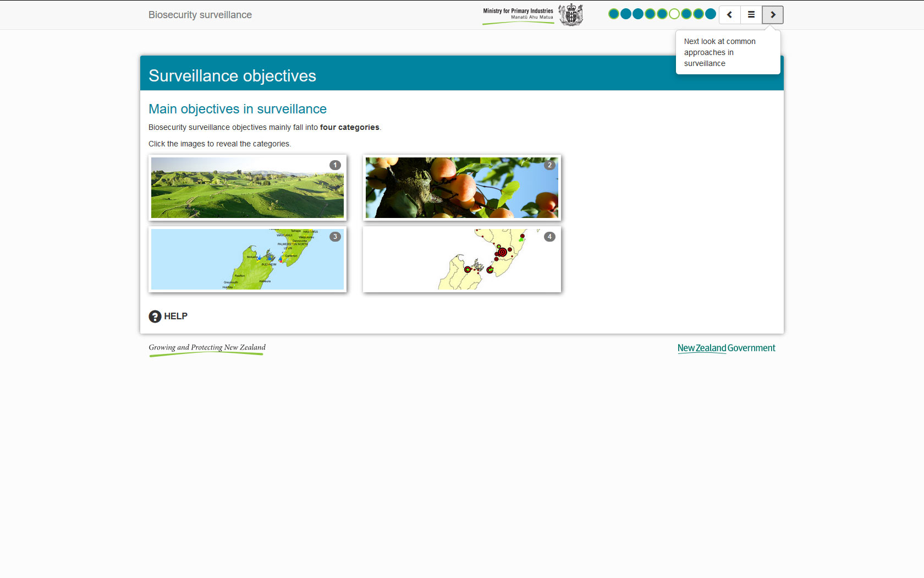Click the New Zealand coat of arms crest
924x578 pixels.
click(x=571, y=15)
